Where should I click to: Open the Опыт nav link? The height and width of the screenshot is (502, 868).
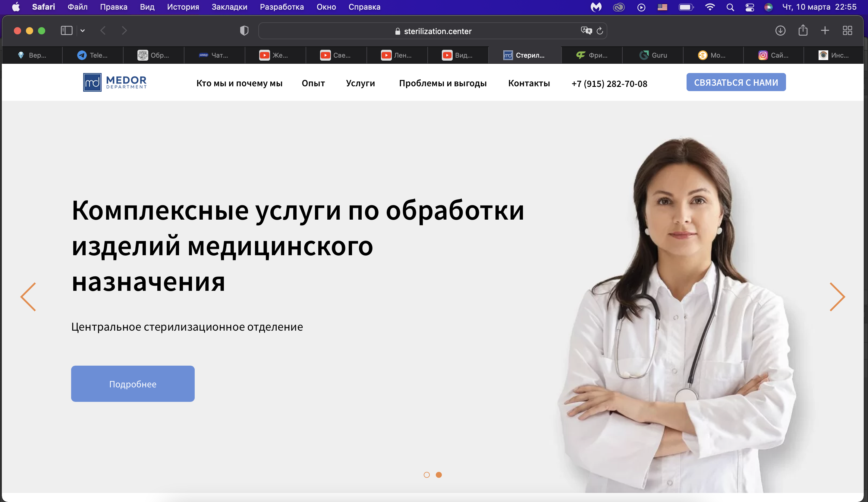[x=313, y=84]
